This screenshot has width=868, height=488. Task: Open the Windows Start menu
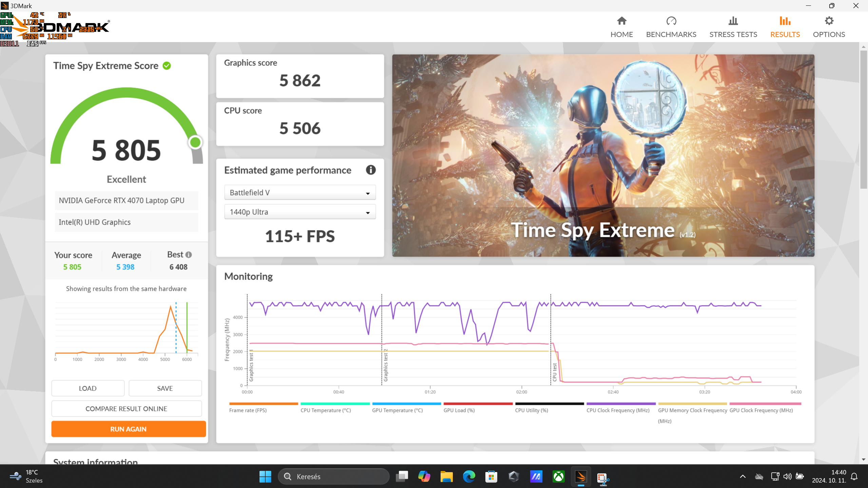265,476
